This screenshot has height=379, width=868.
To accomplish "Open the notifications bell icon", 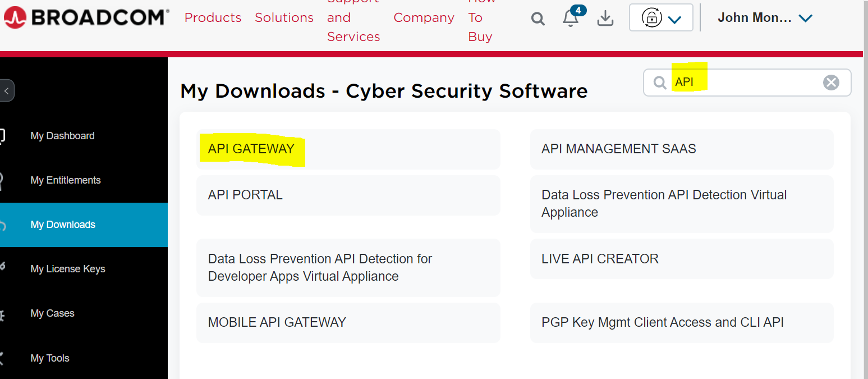I will click(571, 19).
